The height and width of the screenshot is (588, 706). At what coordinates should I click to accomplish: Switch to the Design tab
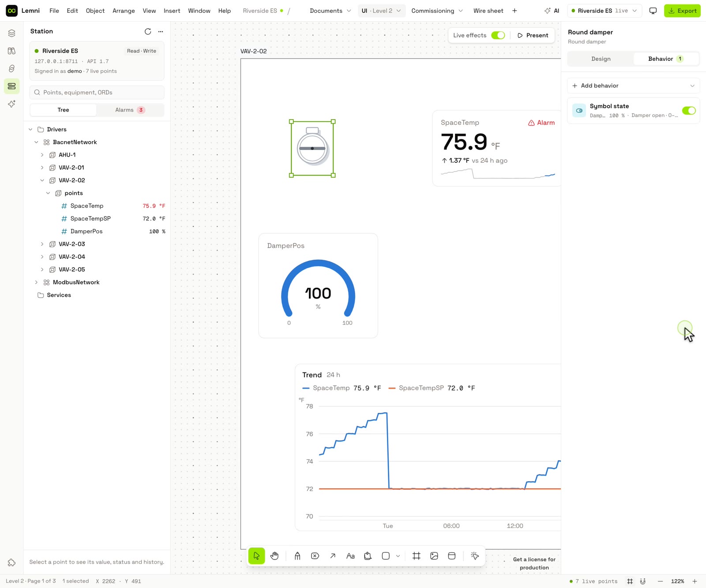click(601, 59)
